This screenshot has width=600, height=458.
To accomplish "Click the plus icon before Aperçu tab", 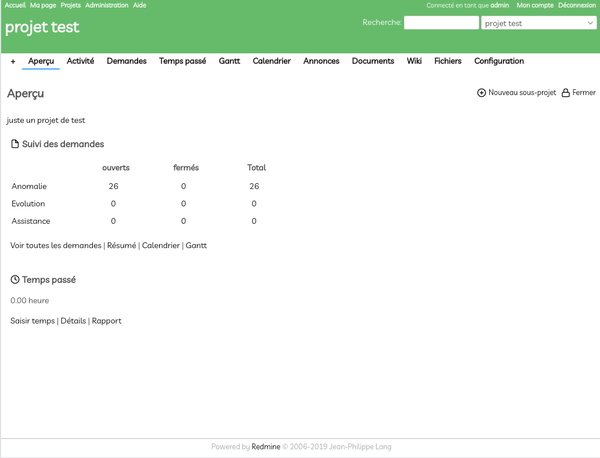I will (x=13, y=61).
